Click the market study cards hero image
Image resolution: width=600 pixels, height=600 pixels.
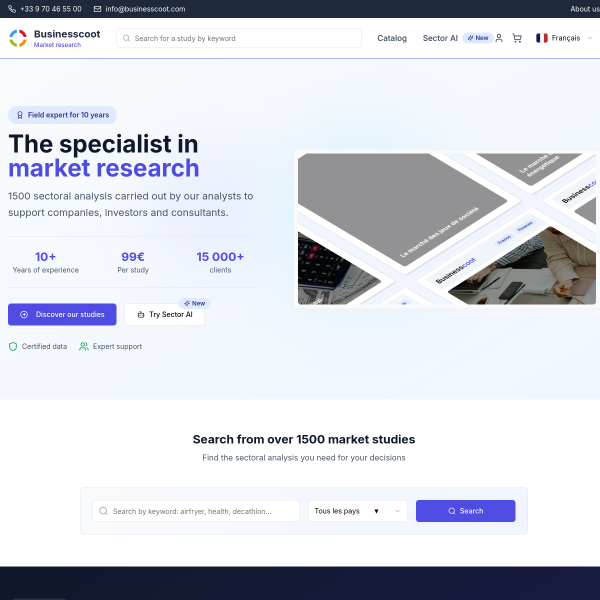447,229
